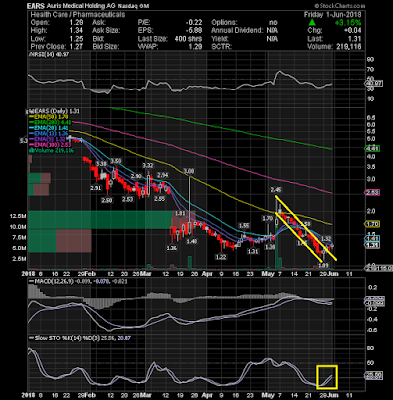Click the yellow 1.70 price tag
Viewport: 393px width, 400px height.
click(x=374, y=224)
